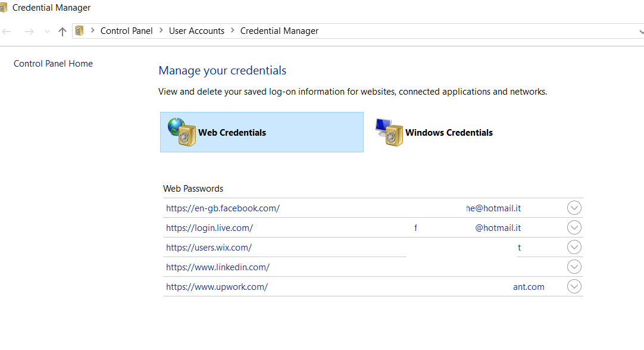Viewport: 644px width, 350px height.
Task: Click the he@hotmail.it username for facebook
Action: click(493, 208)
